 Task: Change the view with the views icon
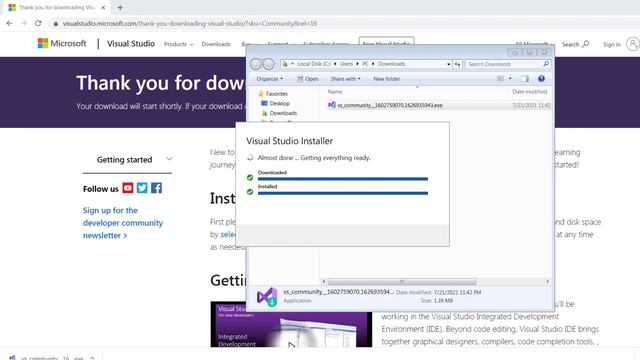click(501, 79)
